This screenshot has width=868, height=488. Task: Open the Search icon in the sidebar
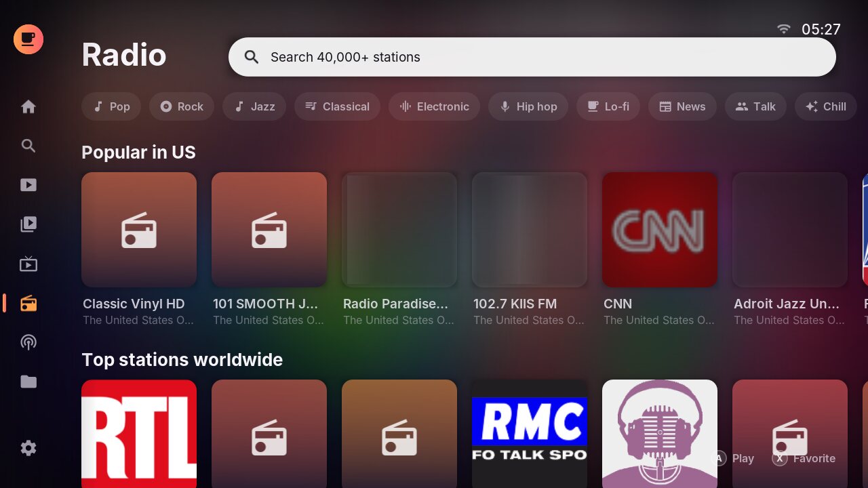click(28, 146)
